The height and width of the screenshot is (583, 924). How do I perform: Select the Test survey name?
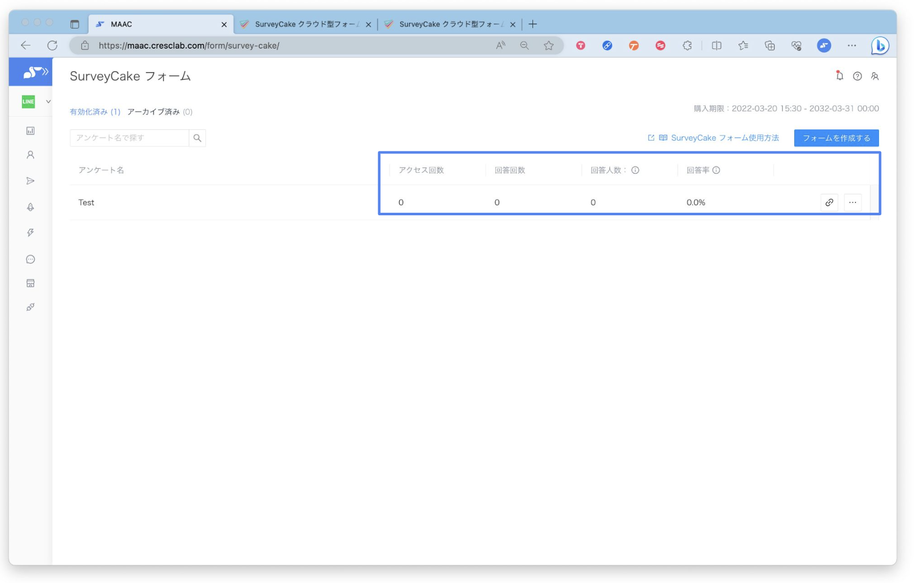86,203
